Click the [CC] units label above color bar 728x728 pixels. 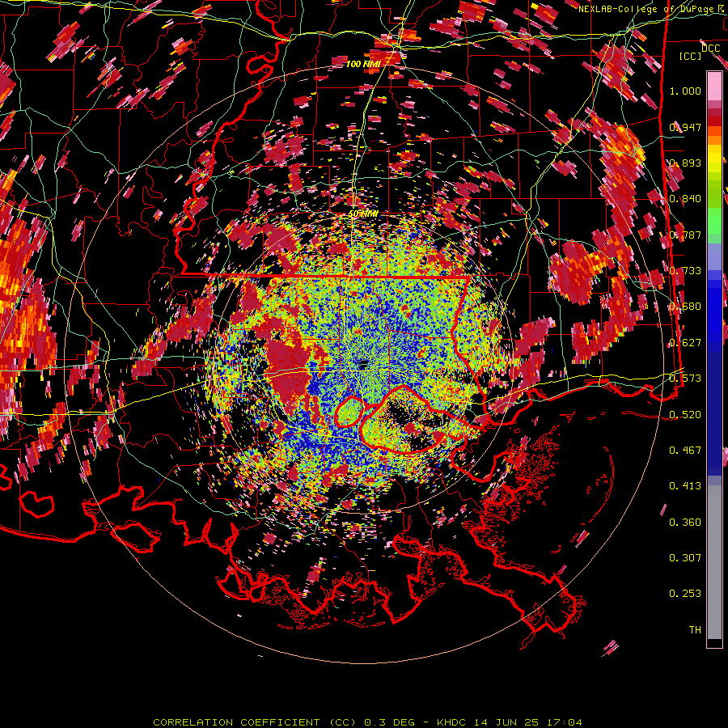691,56
